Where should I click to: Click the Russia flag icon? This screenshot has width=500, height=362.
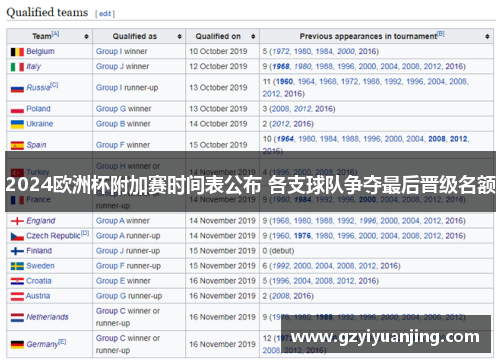17,88
